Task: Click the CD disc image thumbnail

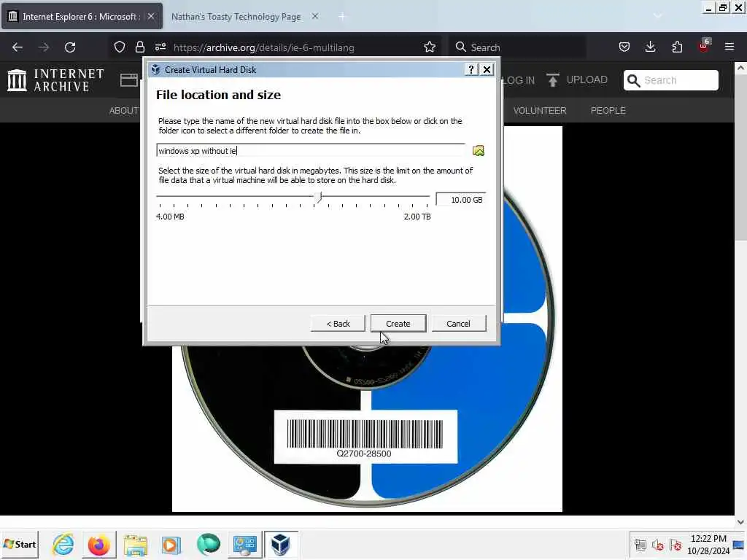Action: click(367, 319)
